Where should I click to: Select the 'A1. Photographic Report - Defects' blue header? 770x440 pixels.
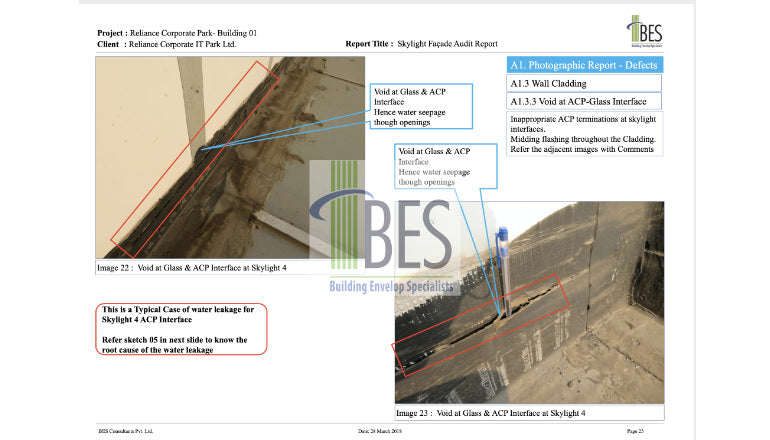(x=585, y=65)
